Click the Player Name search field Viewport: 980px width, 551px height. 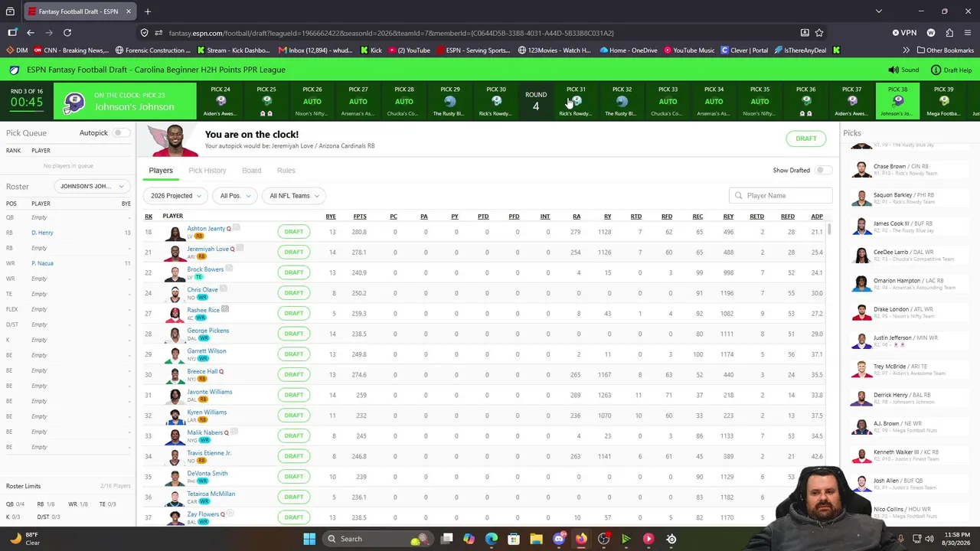pyautogui.click(x=781, y=196)
